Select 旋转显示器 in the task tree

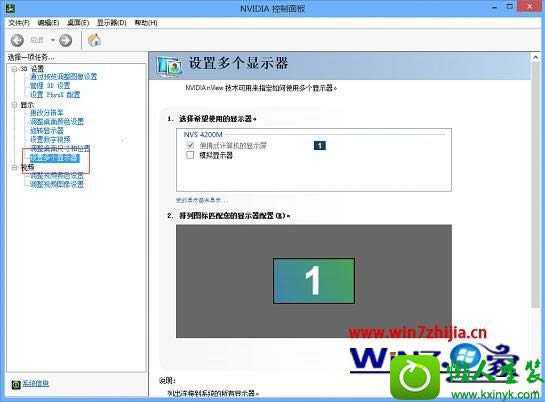(47, 131)
